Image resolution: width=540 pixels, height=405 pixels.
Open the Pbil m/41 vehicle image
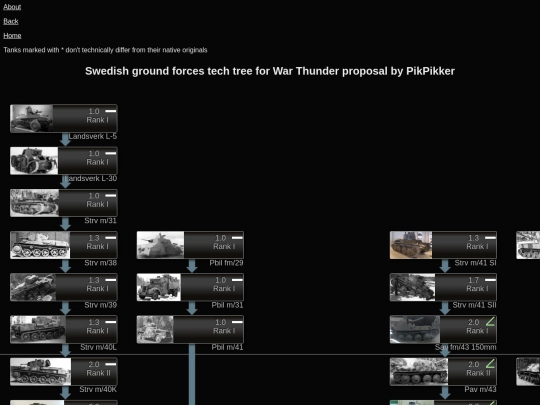155,330
